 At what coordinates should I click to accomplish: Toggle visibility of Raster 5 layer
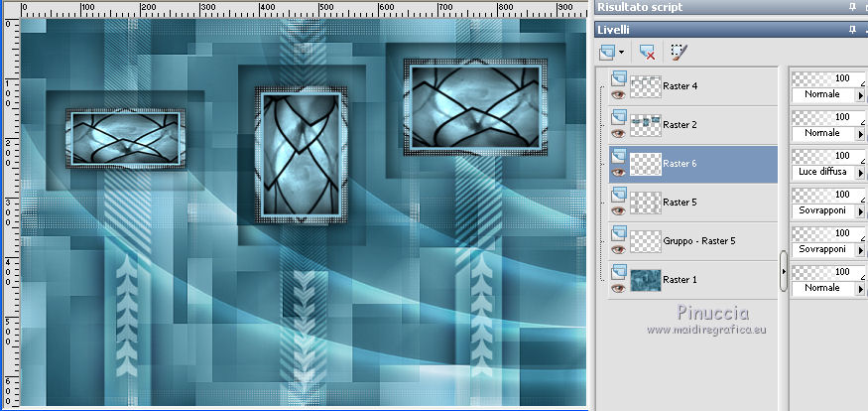click(x=618, y=211)
